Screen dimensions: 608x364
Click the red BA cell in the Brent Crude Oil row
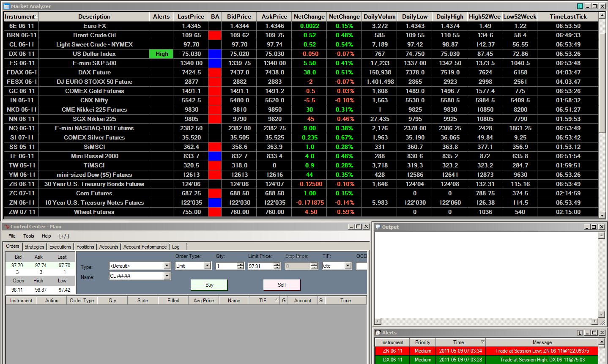coord(215,35)
